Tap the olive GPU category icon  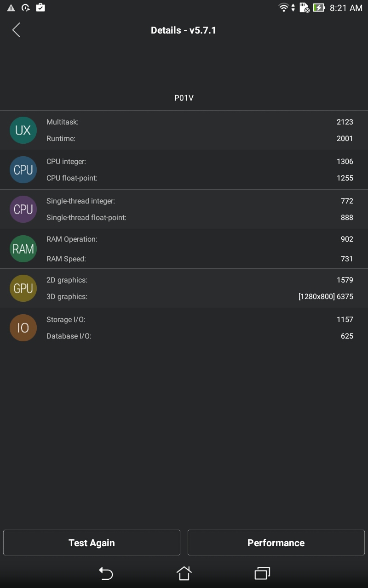coord(23,288)
